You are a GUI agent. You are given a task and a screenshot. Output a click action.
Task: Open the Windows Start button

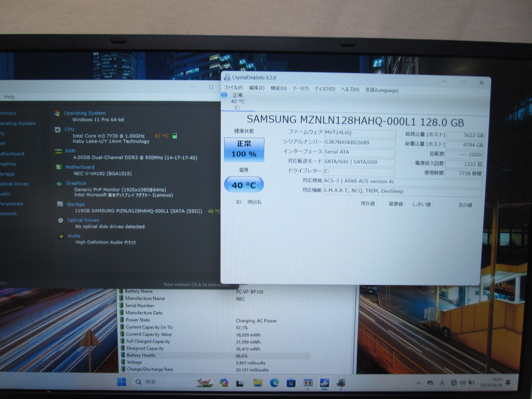click(x=122, y=382)
